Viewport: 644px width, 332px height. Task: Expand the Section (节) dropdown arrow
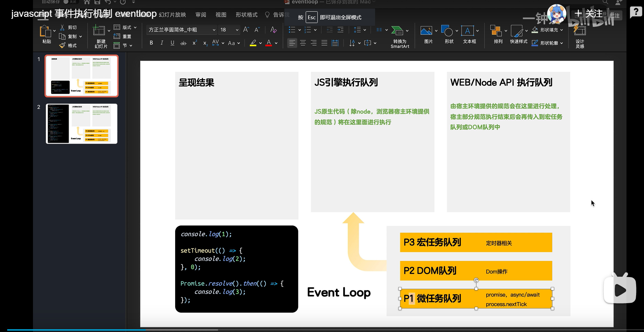[x=131, y=46]
